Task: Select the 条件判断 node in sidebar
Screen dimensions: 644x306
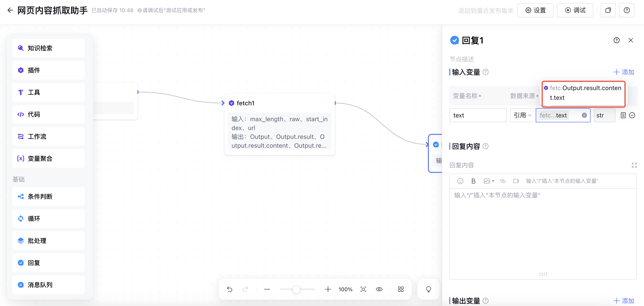Action: tap(49, 196)
